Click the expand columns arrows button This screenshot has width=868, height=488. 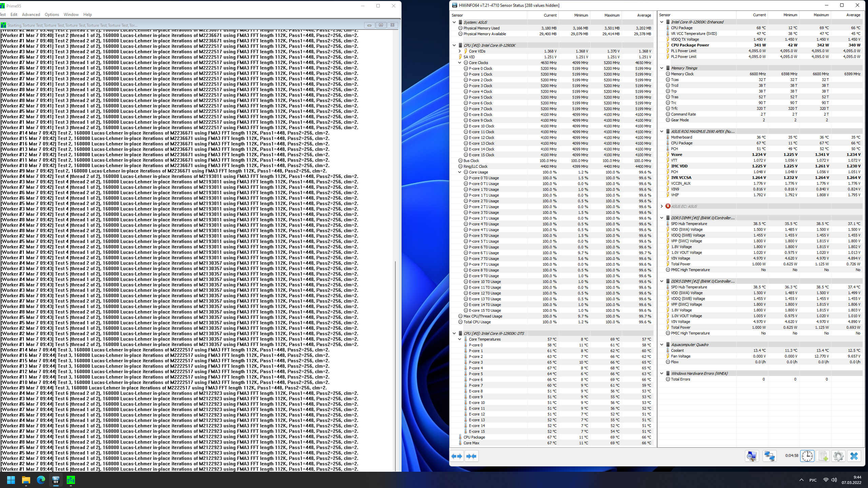tap(457, 456)
